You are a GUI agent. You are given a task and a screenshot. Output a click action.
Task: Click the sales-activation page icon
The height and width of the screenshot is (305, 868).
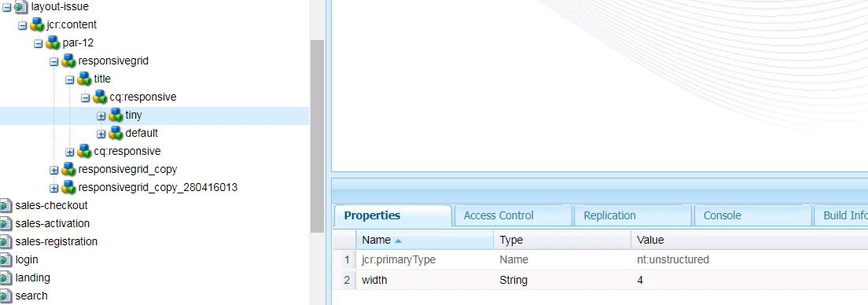pos(6,223)
